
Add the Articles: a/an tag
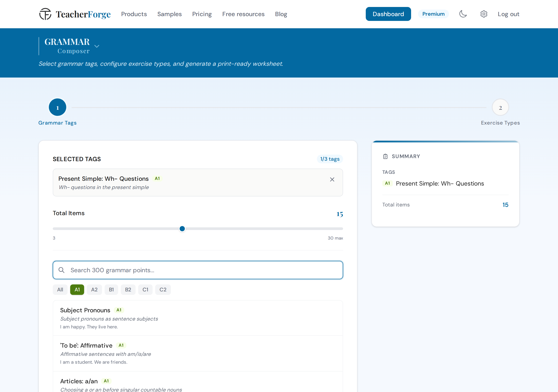coord(197,382)
